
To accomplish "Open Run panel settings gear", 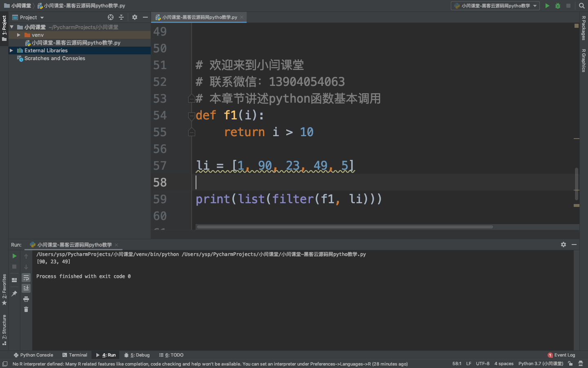I will (x=563, y=245).
